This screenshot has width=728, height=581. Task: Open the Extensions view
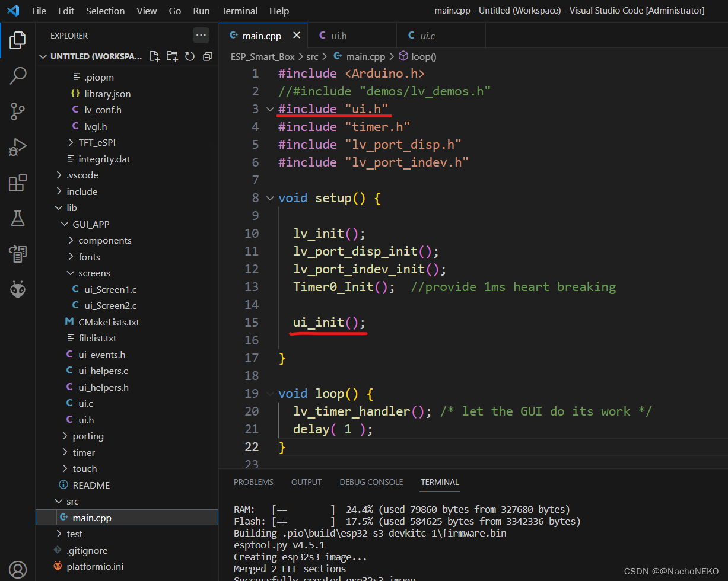pos(18,183)
